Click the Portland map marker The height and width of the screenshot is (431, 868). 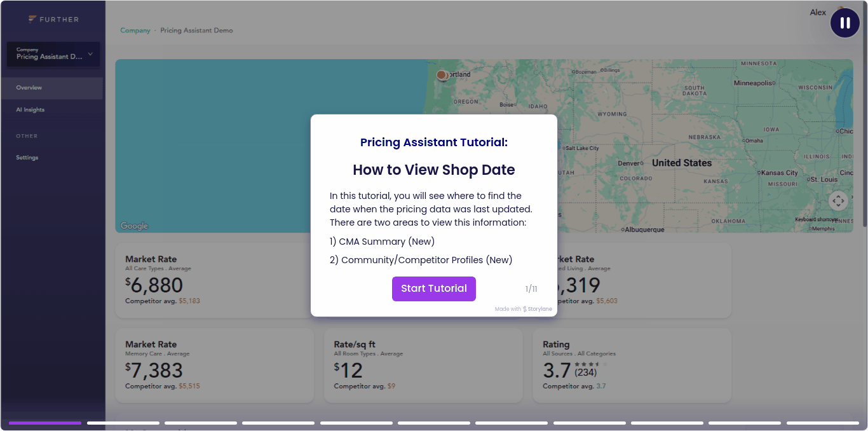(x=442, y=75)
